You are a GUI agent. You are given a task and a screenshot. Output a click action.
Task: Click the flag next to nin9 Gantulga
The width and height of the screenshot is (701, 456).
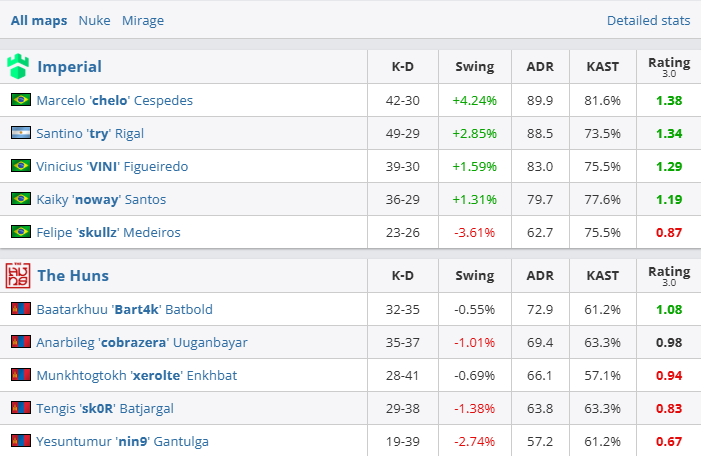coord(20,440)
